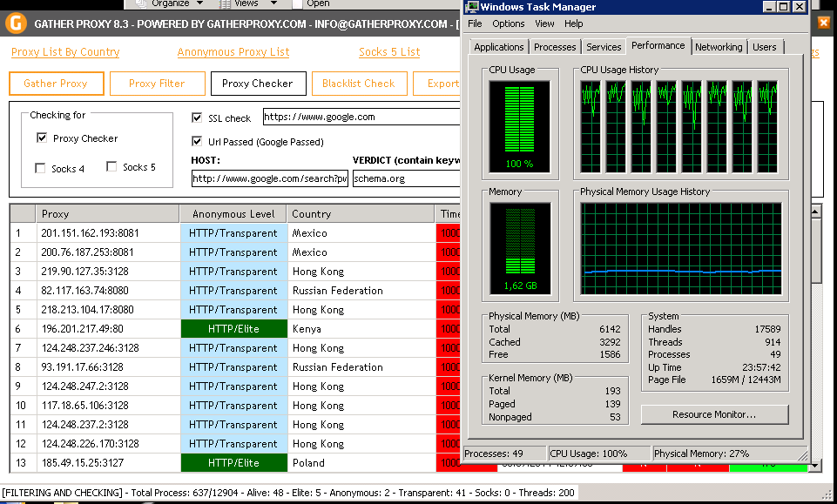Click the Filtering and Checking status line

point(288,493)
